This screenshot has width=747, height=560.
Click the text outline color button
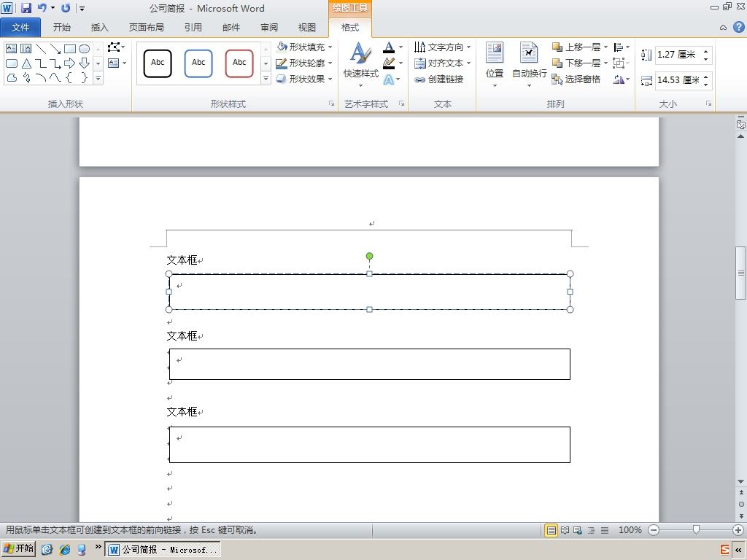click(389, 63)
